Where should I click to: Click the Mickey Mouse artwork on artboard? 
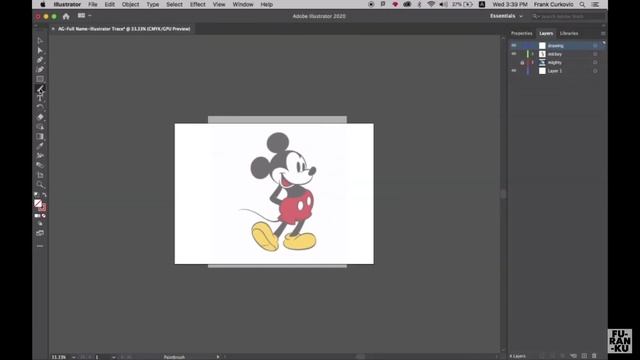pyautogui.click(x=282, y=192)
